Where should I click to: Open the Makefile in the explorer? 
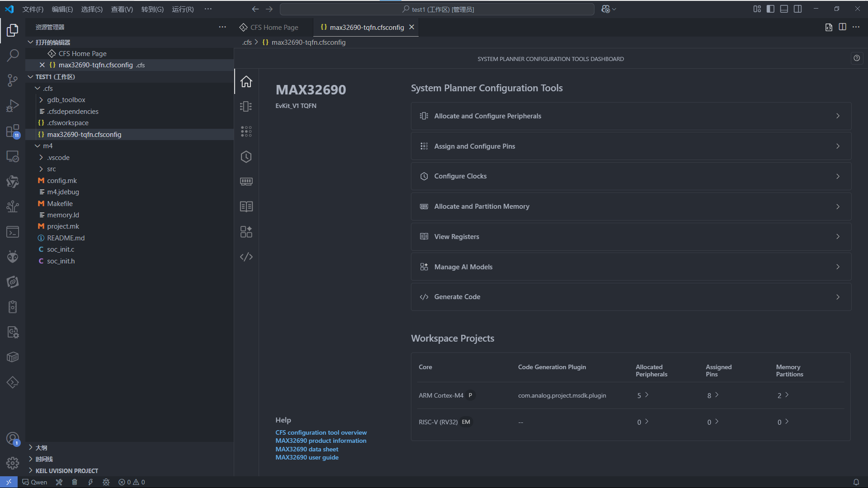click(x=130, y=204)
